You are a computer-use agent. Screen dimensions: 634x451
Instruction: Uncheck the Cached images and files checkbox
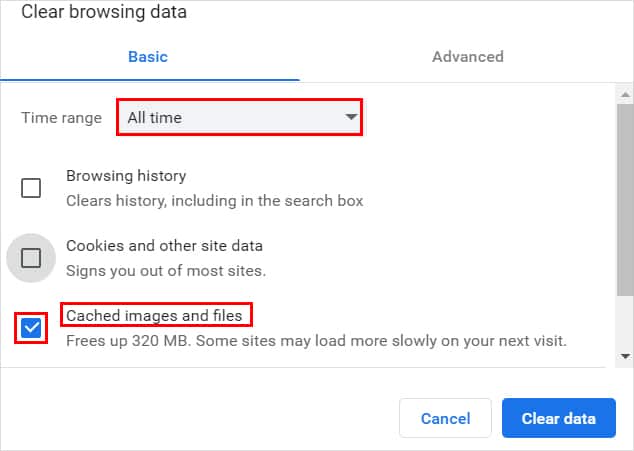[31, 328]
